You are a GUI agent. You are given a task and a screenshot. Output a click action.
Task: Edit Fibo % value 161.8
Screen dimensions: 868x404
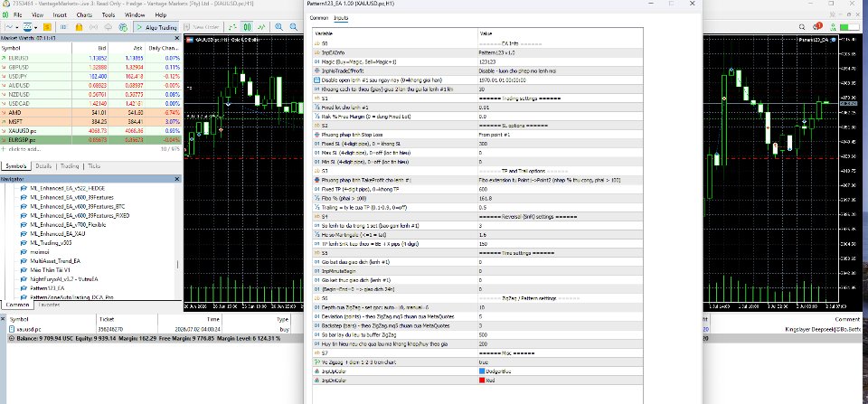click(561, 198)
